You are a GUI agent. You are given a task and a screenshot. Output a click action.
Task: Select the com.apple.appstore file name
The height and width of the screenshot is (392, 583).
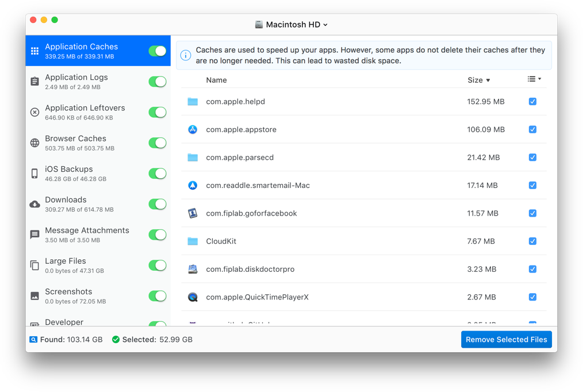point(241,130)
